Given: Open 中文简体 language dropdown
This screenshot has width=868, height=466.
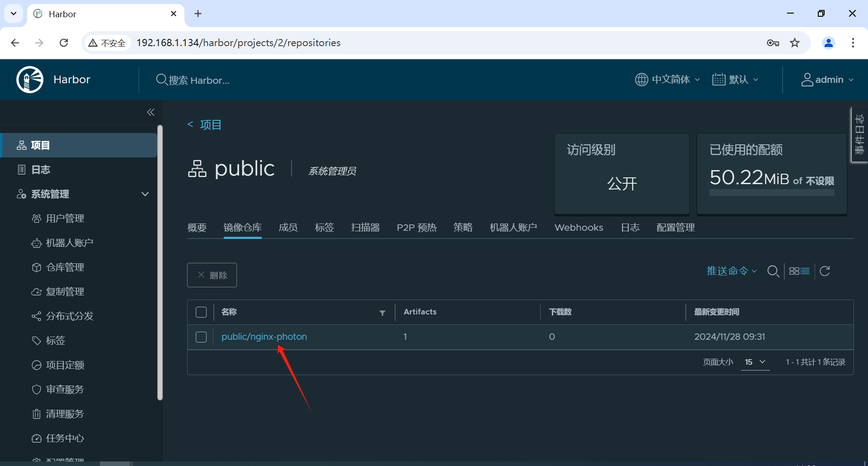Looking at the screenshot, I should (x=667, y=80).
